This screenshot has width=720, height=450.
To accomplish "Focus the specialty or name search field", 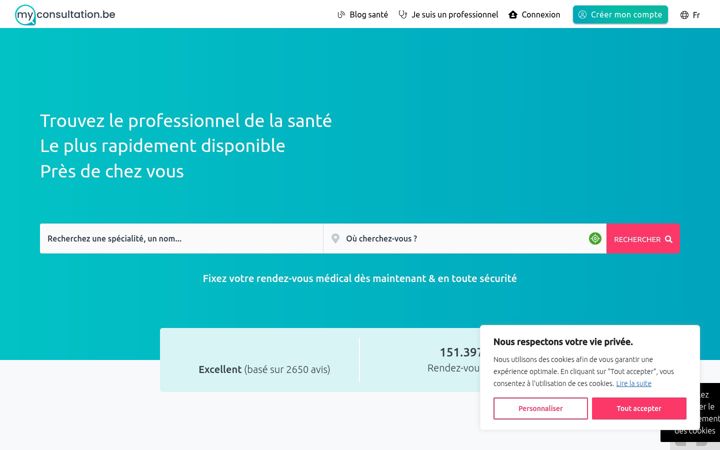I will click(x=181, y=238).
